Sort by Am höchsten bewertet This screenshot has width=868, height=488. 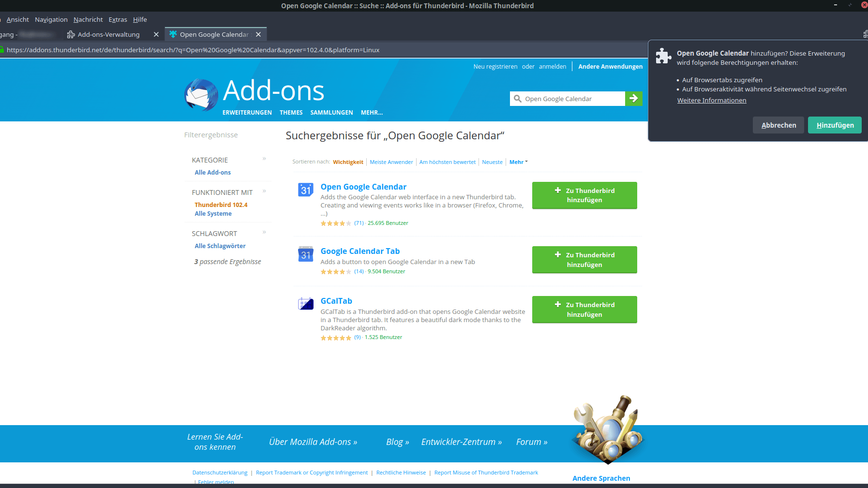pyautogui.click(x=448, y=162)
